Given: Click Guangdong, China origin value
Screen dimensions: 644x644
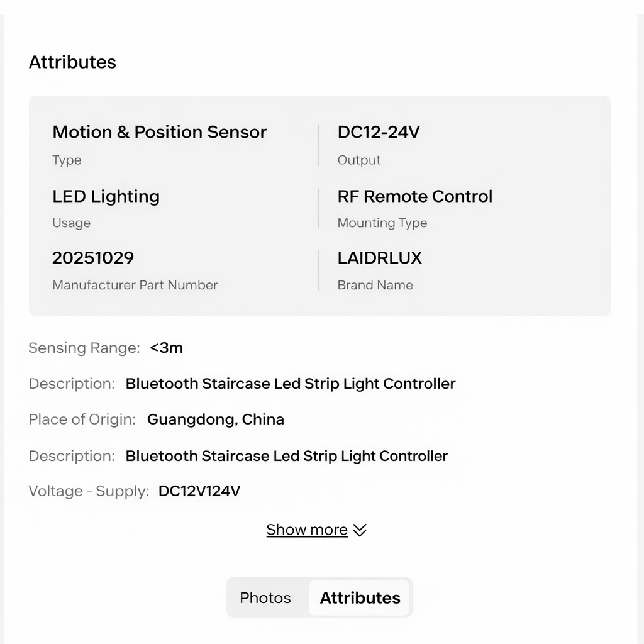Looking at the screenshot, I should coord(216,419).
